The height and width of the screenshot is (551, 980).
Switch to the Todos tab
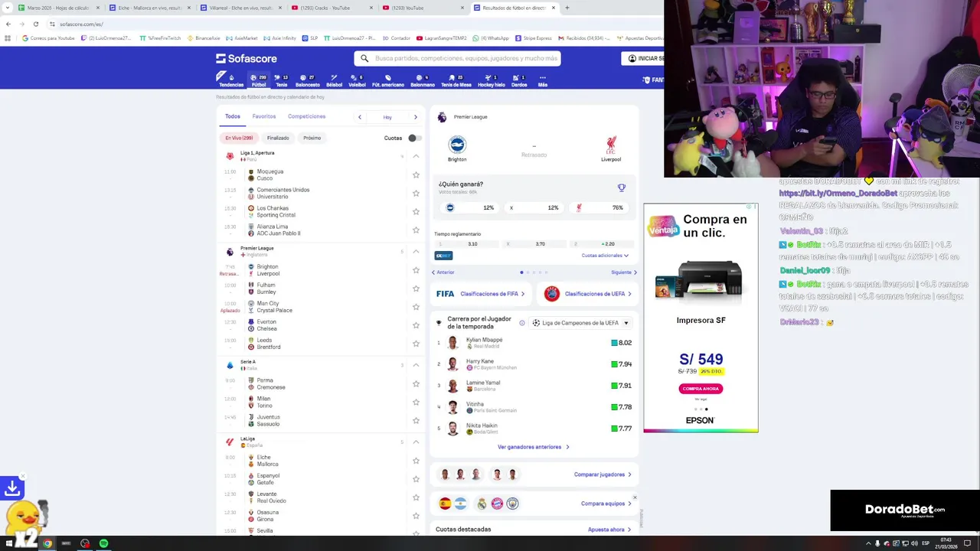(233, 116)
